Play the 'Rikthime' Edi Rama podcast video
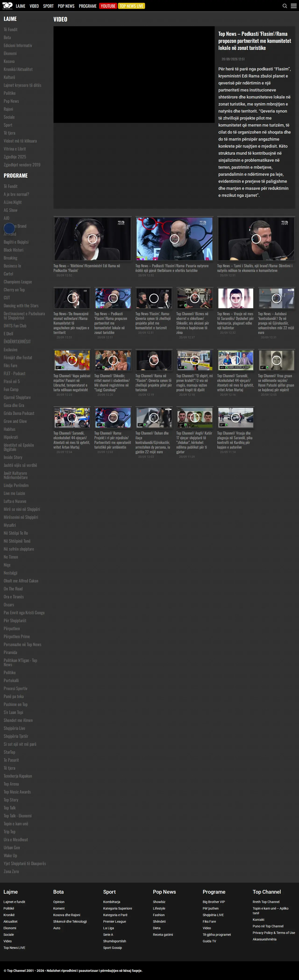 point(92,239)
